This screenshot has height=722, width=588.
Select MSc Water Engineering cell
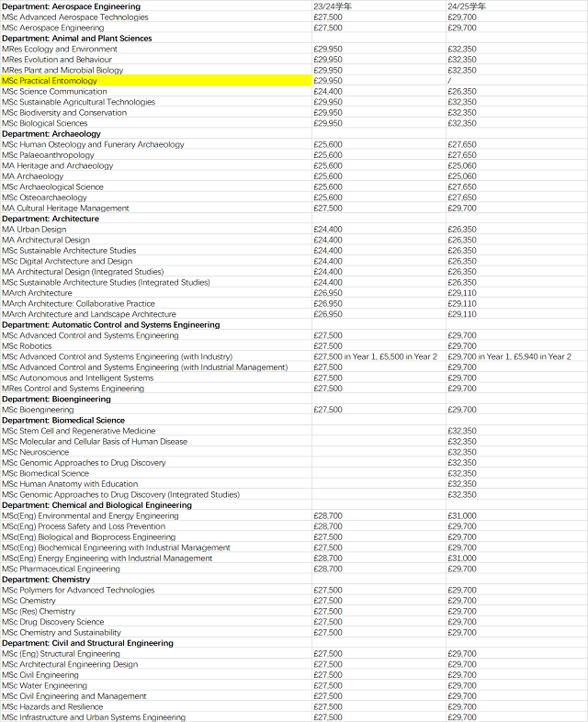[156, 685]
